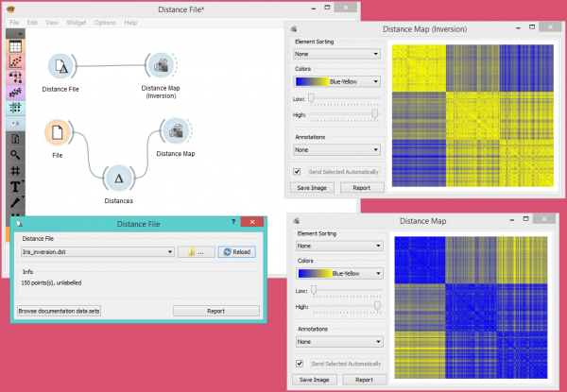Expand Element Sorting dropdown in Distance Map (Inversion)
Image resolution: width=567 pixels, height=392 pixels.
[x=336, y=54]
